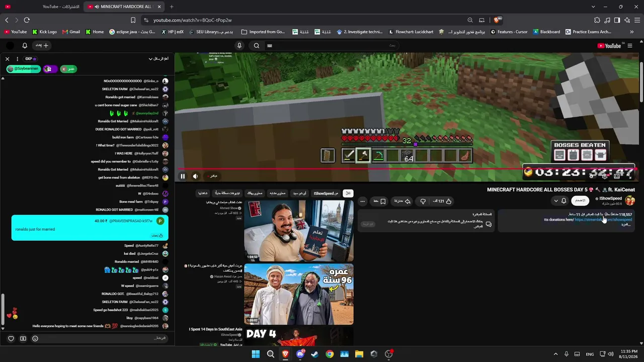Open the three-dot more actions menu below video
Screen dimensions: 644x362
pyautogui.click(x=362, y=201)
